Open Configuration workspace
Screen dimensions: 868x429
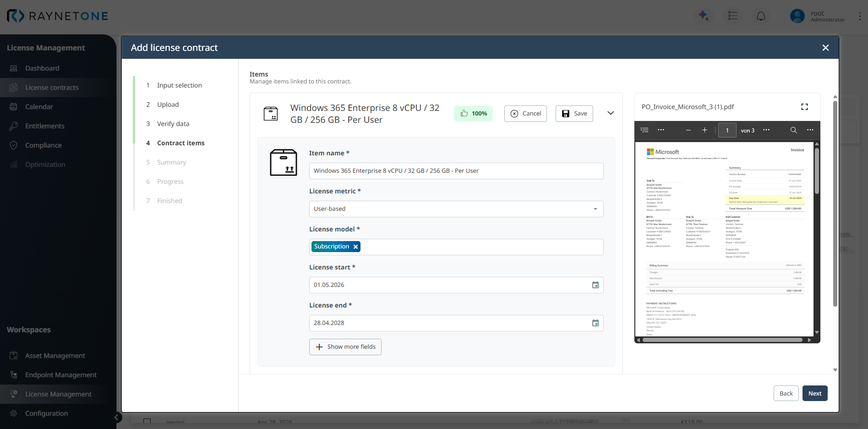pyautogui.click(x=58, y=413)
